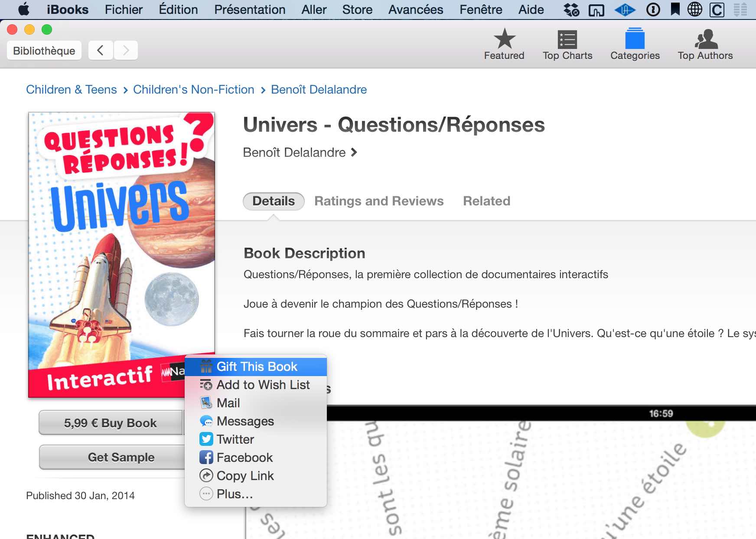Click the blue diamond menu bar icon

pos(625,10)
